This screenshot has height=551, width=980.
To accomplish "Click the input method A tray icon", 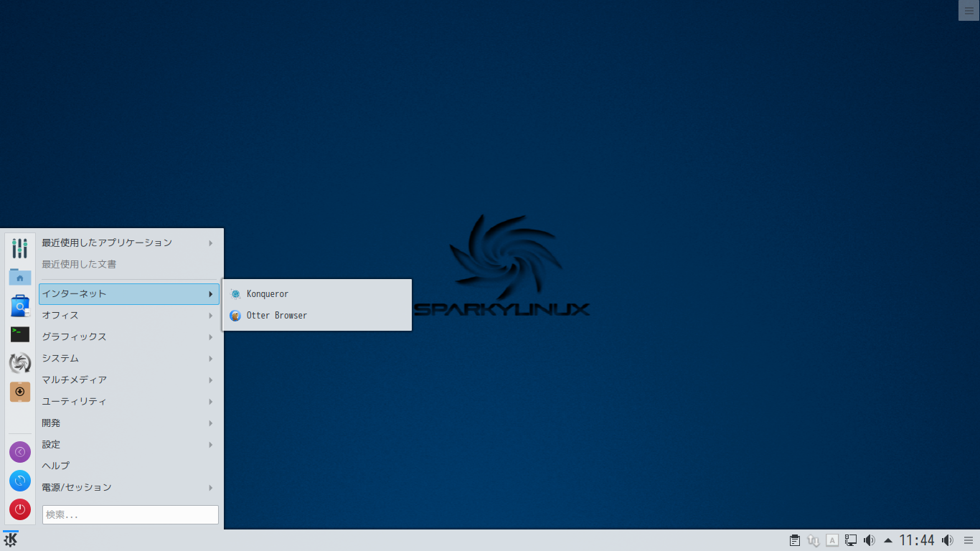I will tap(832, 540).
